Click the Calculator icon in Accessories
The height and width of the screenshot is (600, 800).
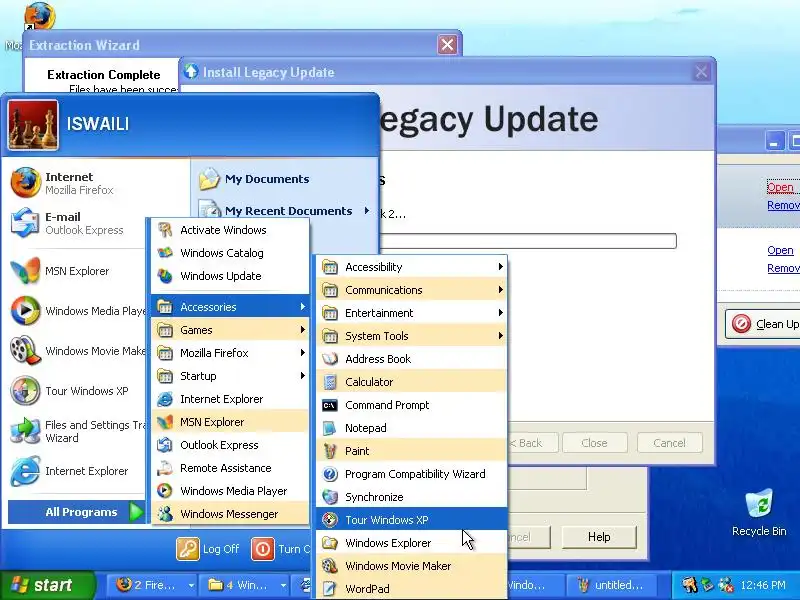click(x=330, y=382)
